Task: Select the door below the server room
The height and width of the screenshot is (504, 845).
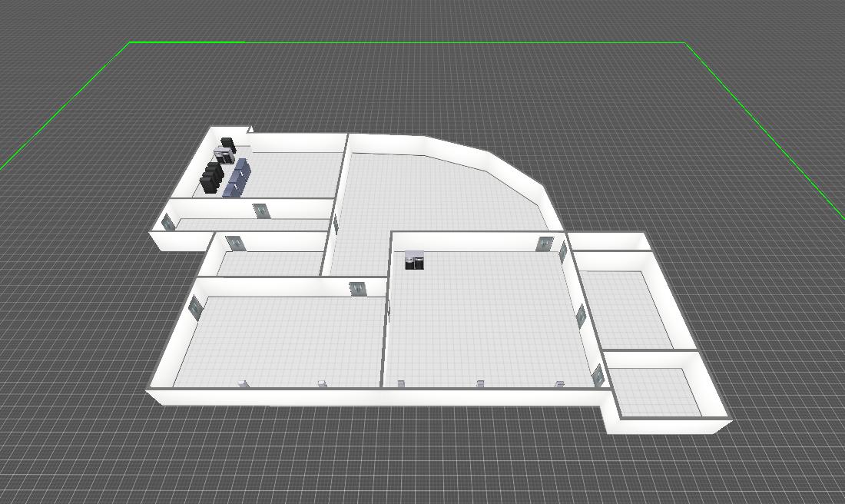Action: click(261, 211)
